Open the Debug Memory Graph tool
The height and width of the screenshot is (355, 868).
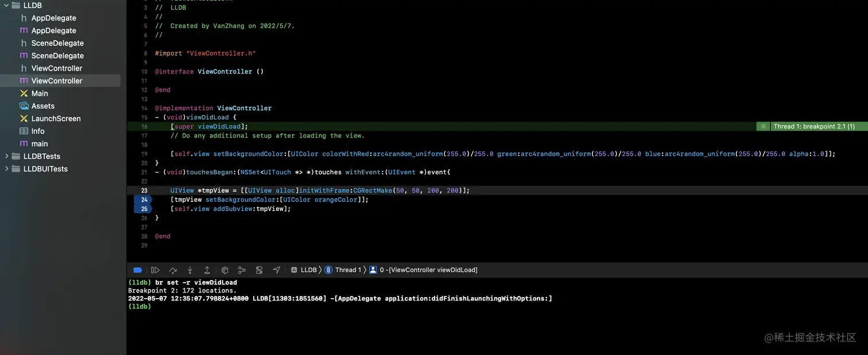[x=242, y=270]
